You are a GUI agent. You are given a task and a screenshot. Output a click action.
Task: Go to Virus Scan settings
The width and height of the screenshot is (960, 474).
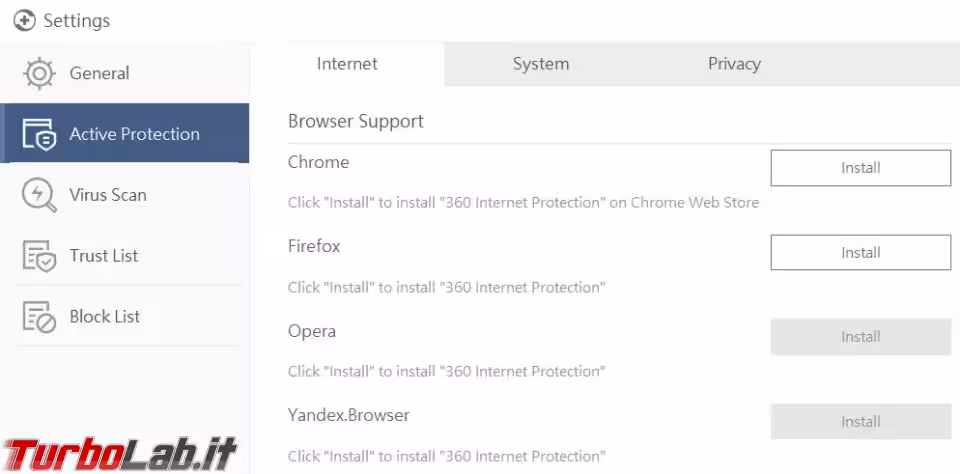tap(108, 195)
